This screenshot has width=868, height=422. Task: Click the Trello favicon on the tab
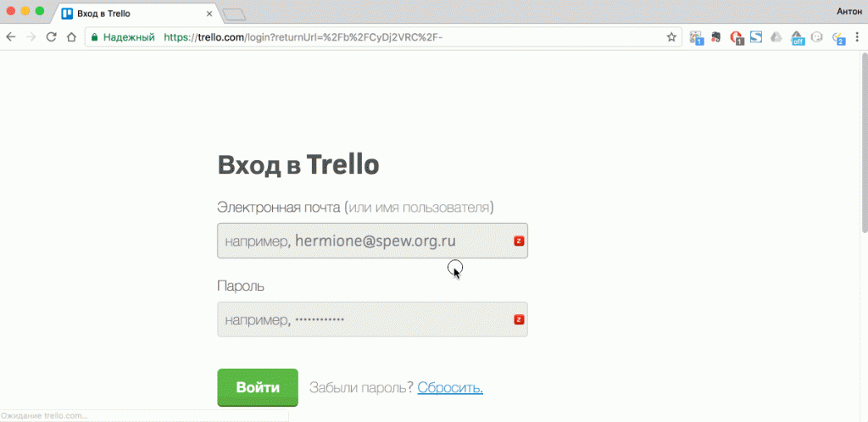pos(67,14)
